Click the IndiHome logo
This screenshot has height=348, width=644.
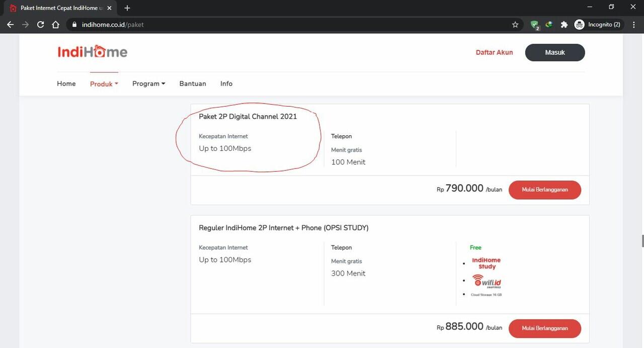(93, 52)
